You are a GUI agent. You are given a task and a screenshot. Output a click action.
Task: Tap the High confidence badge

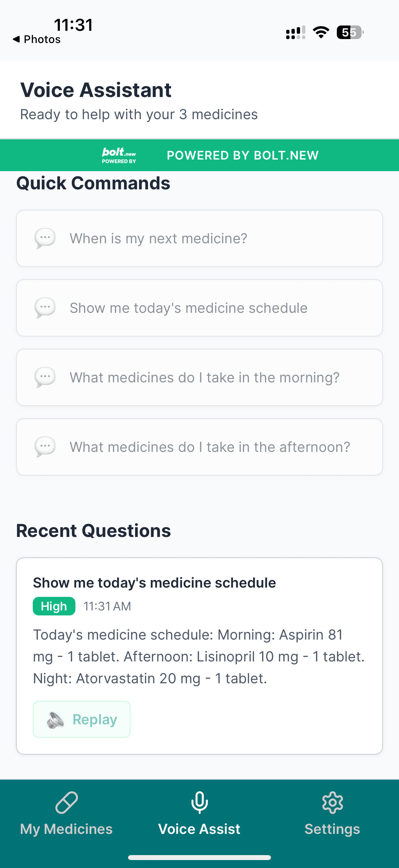coord(54,606)
